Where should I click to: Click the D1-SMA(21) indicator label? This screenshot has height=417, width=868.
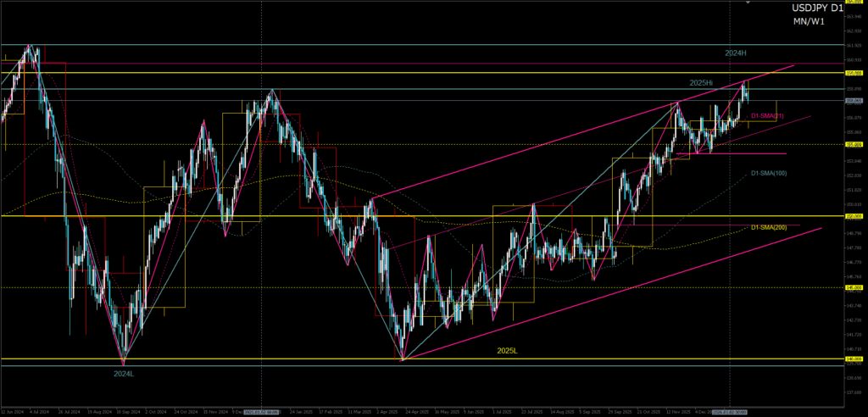point(767,115)
